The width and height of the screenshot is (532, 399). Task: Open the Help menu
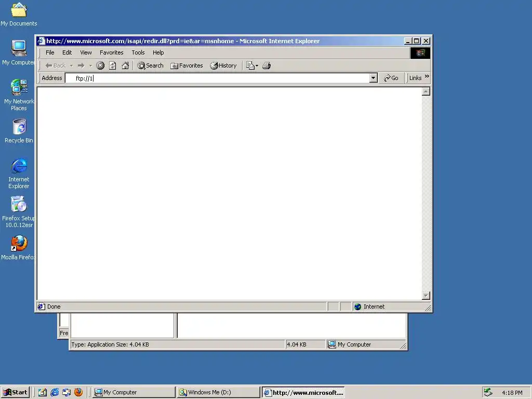click(x=158, y=52)
